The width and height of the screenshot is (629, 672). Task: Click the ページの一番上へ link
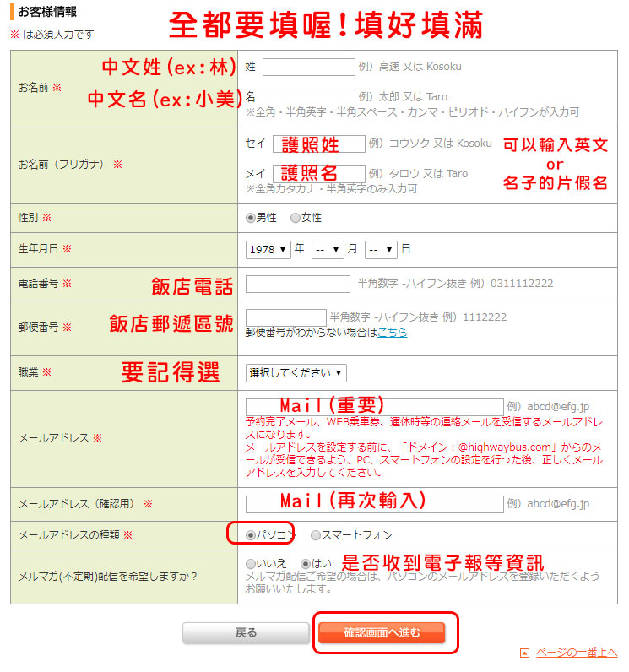pos(577,653)
